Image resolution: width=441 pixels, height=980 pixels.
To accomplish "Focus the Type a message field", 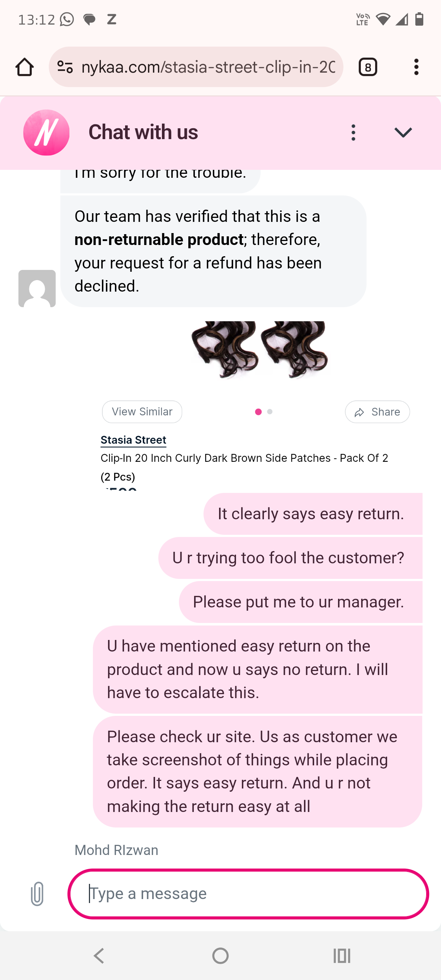I will click(x=248, y=894).
